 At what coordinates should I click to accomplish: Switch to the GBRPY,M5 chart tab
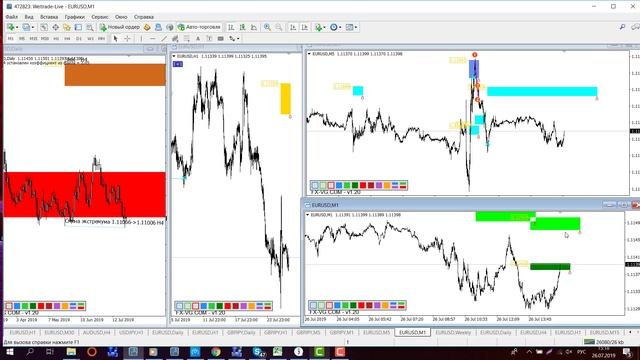pyautogui.click(x=308, y=333)
